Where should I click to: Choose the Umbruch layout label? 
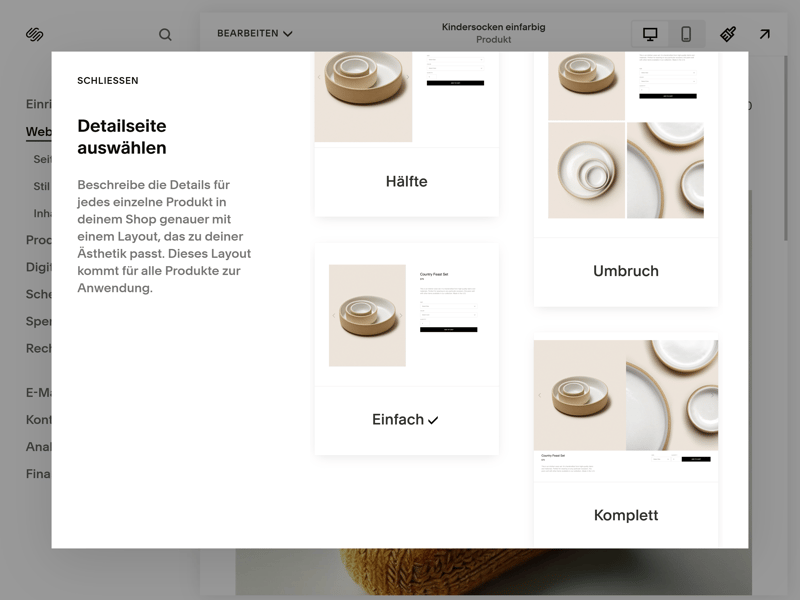[626, 271]
